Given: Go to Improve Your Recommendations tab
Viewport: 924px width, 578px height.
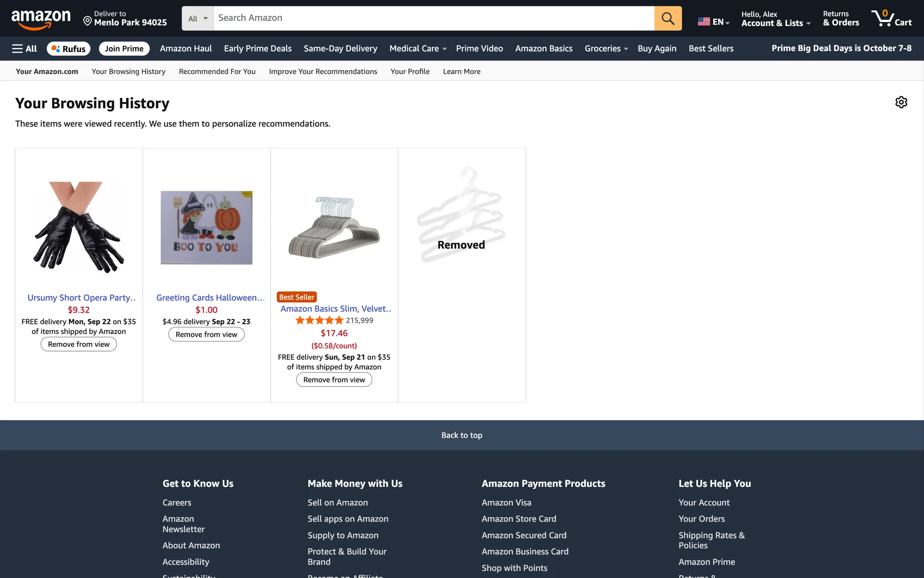Looking at the screenshot, I should click(323, 71).
